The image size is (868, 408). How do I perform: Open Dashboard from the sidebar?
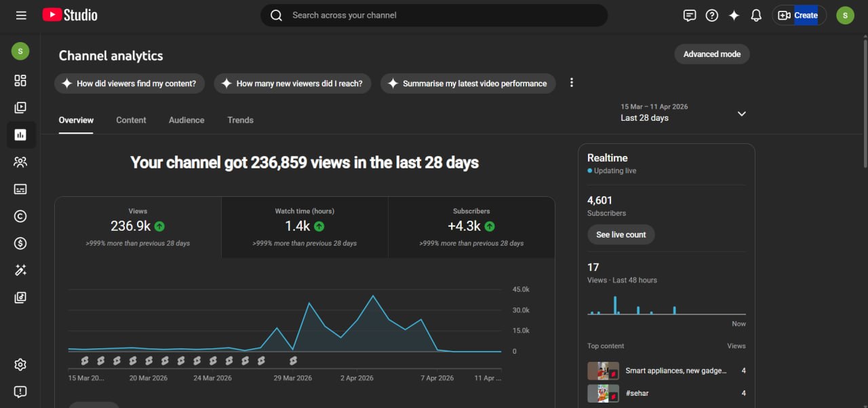tap(20, 81)
